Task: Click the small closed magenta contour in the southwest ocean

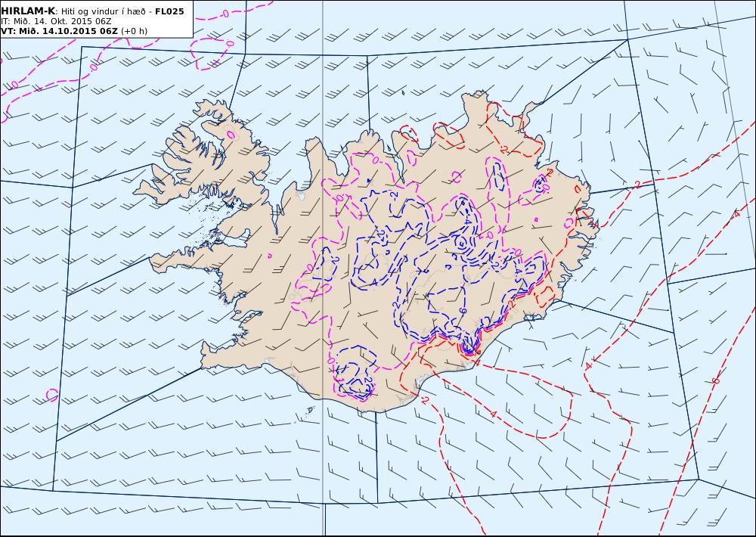Action: 52,395
